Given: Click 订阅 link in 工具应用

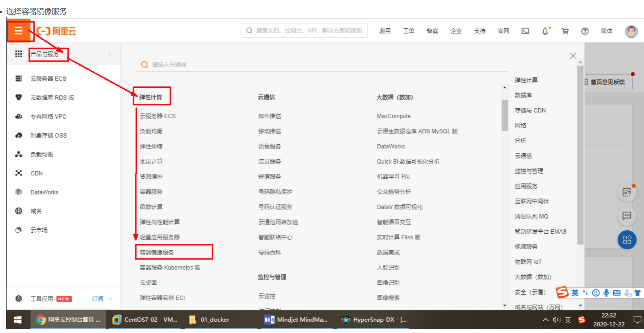Looking at the screenshot, I should pos(98,299).
